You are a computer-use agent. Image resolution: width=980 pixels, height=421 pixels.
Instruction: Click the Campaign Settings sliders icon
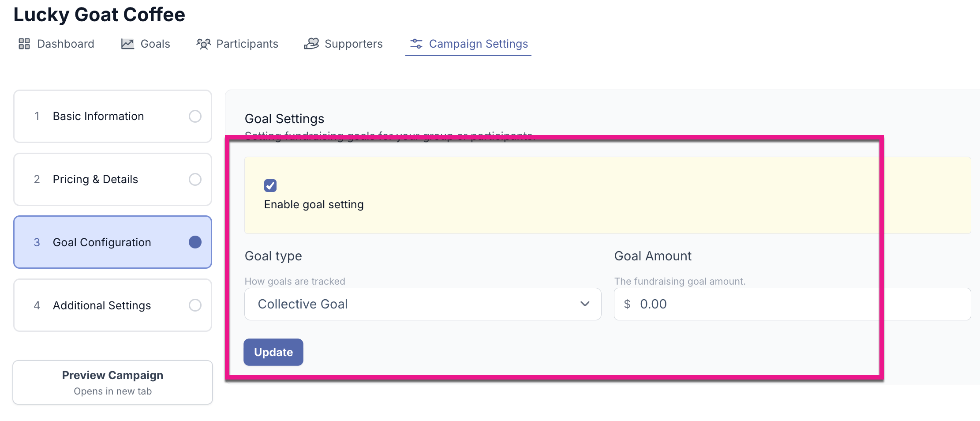[416, 44]
